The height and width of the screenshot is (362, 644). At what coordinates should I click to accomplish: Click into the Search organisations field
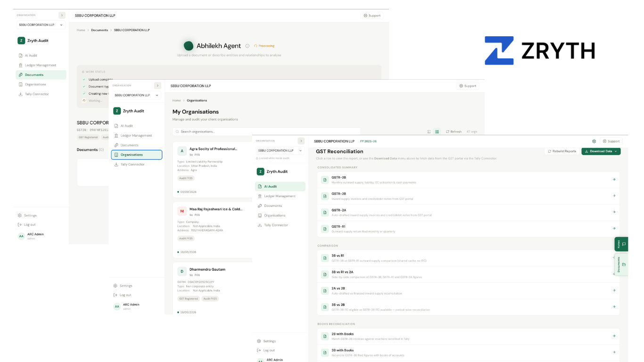[266, 132]
